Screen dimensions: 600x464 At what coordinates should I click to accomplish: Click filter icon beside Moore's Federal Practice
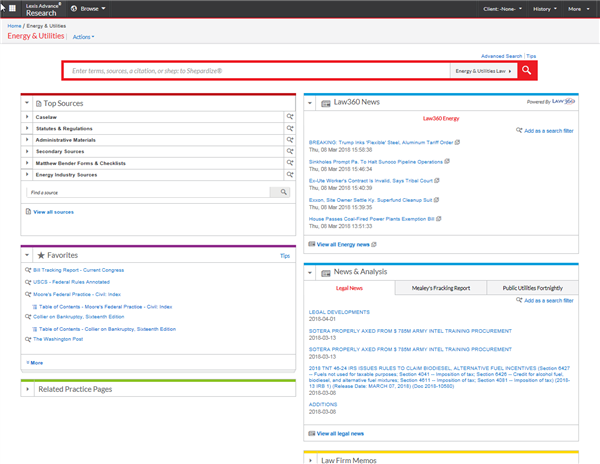pos(28,294)
